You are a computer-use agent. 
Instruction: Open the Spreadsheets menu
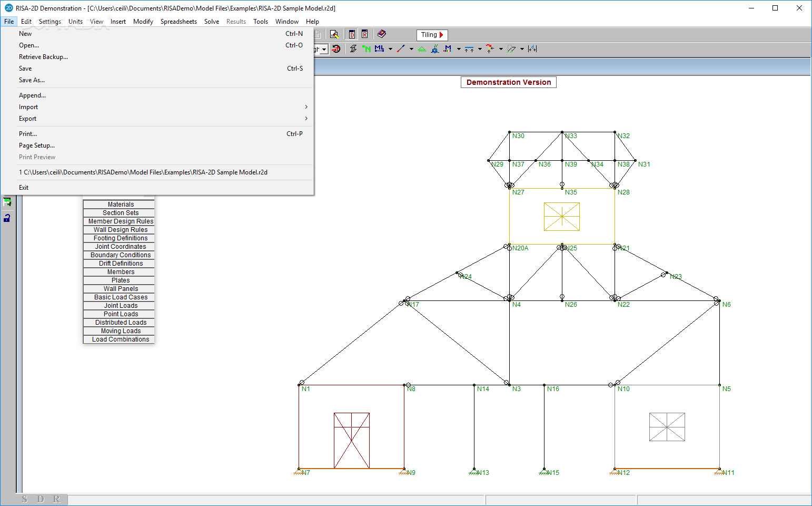click(179, 22)
